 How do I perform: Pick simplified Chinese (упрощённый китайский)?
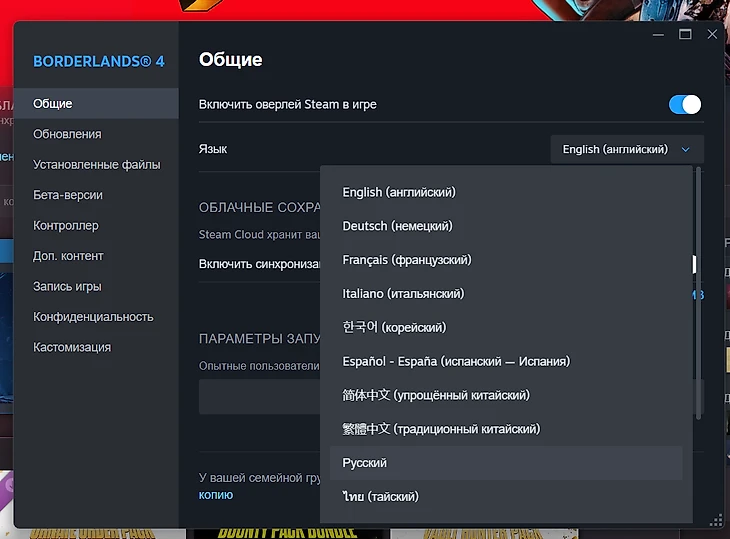point(436,395)
